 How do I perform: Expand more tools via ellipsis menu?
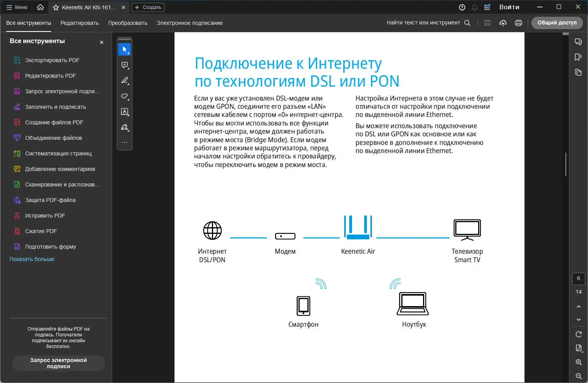(x=125, y=142)
